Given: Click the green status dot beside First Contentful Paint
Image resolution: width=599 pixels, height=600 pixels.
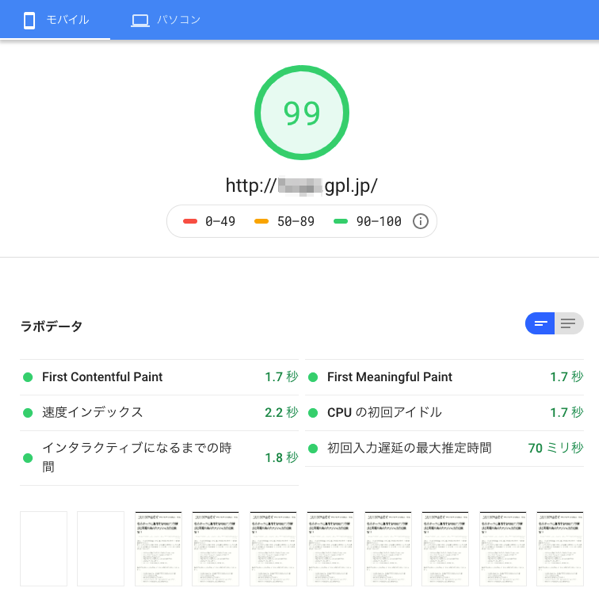Looking at the screenshot, I should pos(28,377).
